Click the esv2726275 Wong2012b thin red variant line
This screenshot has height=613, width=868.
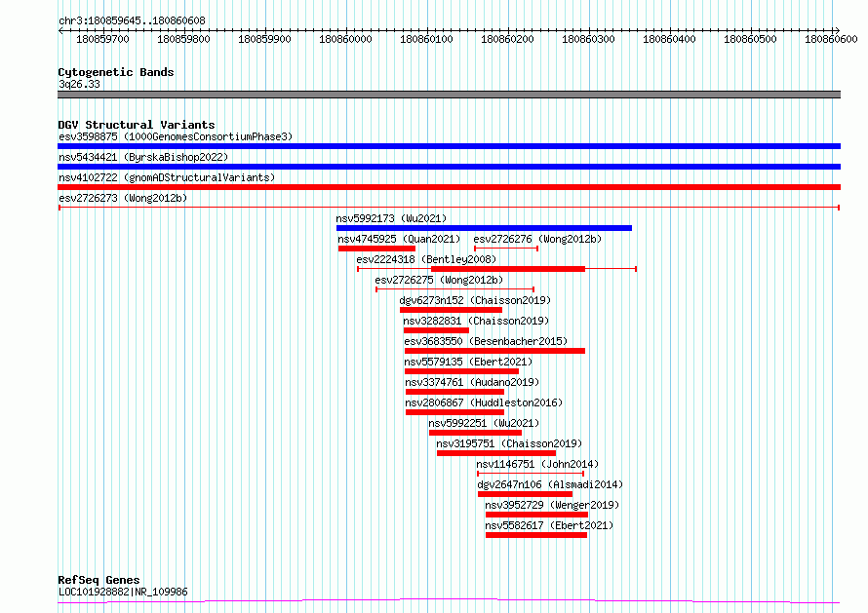pos(455,289)
